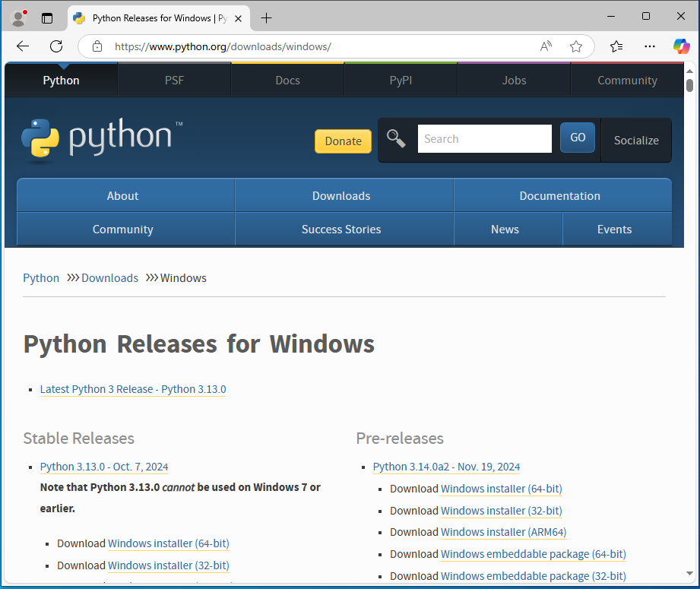Viewport: 700px width, 589px height.
Task: Download Windows embeddable package (32-bit)
Action: click(x=534, y=576)
